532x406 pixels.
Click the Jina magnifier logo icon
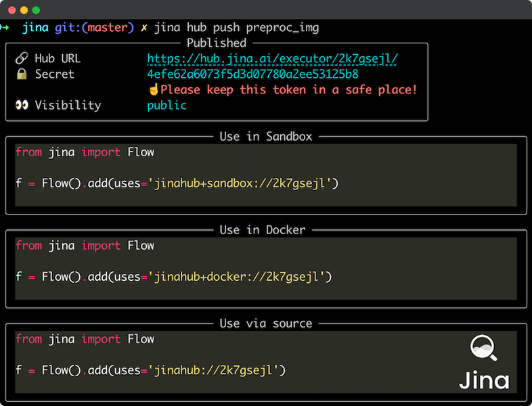pos(483,348)
